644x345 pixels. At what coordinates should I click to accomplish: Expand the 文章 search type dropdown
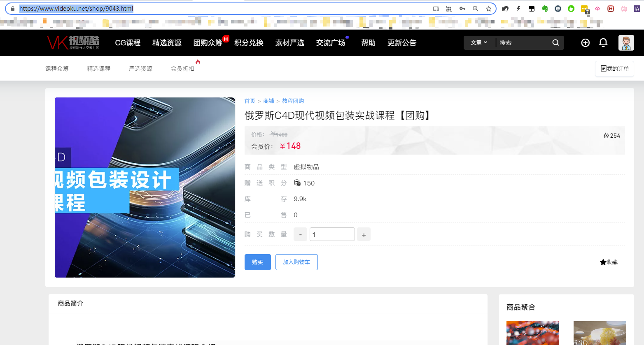click(x=479, y=43)
